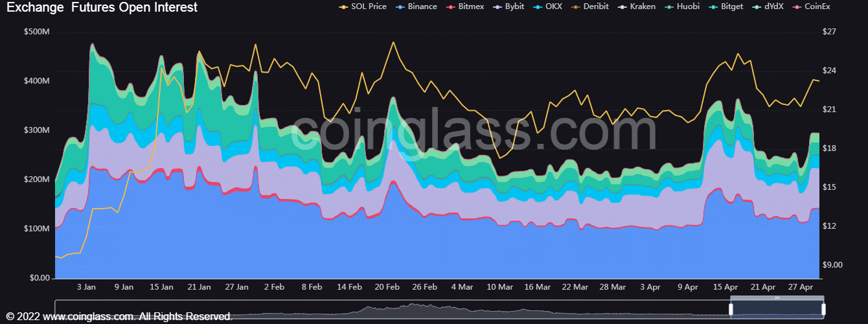Screen dimensions: 868x324
Task: Click the 20 Feb date label on x-axis
Action: click(x=387, y=286)
